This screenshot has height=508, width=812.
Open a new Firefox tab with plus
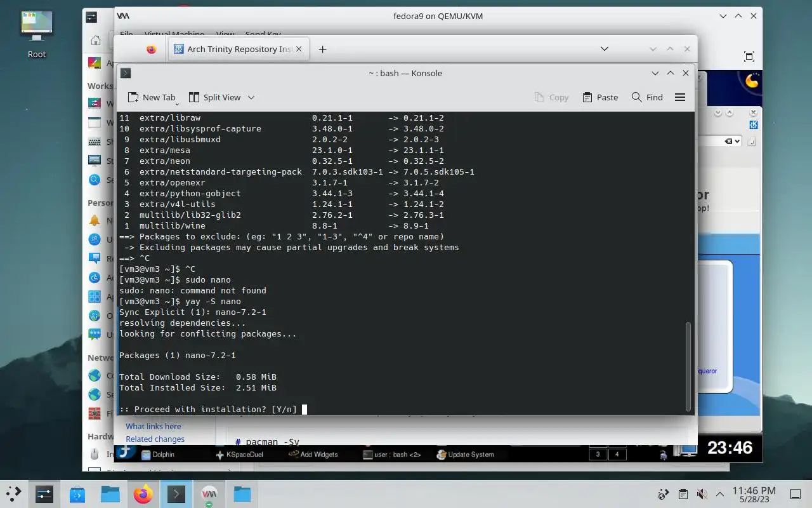click(322, 49)
